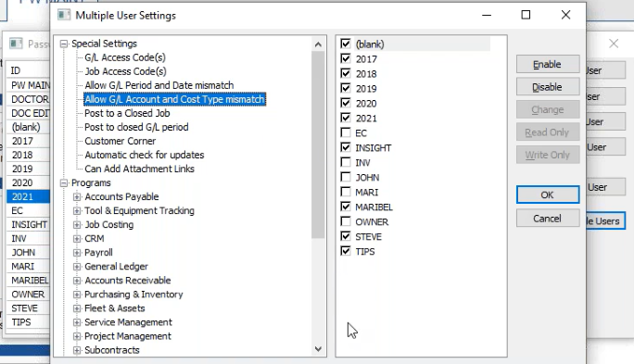The image size is (634, 364).
Task: Uncheck the 2017 user checkbox
Action: pos(346,58)
